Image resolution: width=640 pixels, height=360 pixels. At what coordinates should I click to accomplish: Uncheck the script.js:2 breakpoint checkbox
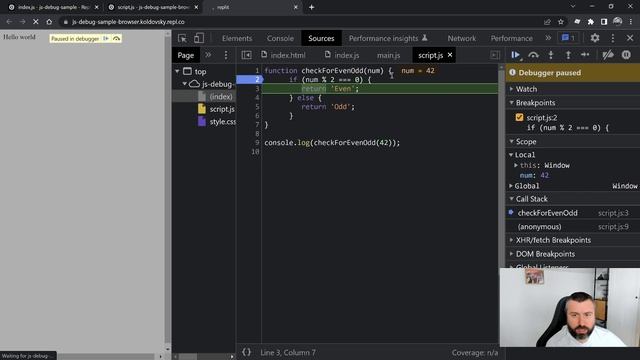(519, 117)
